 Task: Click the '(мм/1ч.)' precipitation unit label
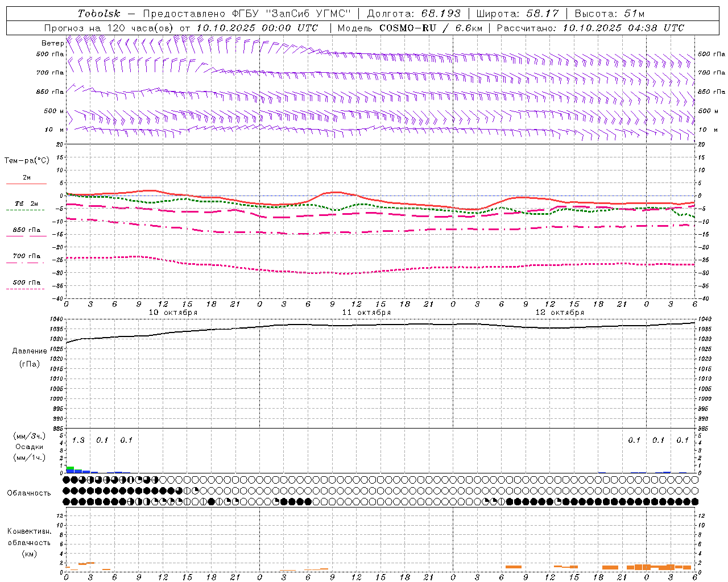(29, 458)
